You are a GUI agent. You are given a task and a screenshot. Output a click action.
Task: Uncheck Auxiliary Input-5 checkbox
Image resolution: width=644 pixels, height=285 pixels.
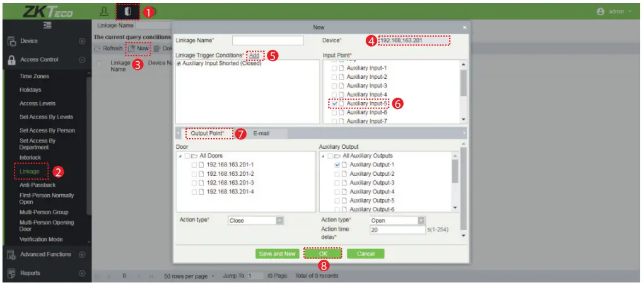334,104
